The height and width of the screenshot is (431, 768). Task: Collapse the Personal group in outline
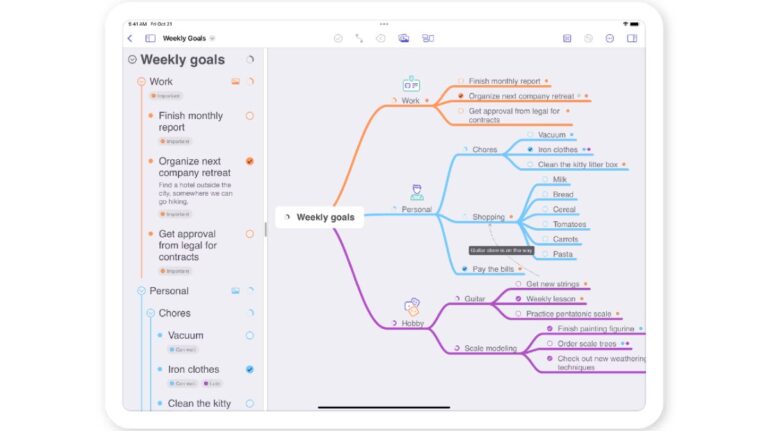141,291
